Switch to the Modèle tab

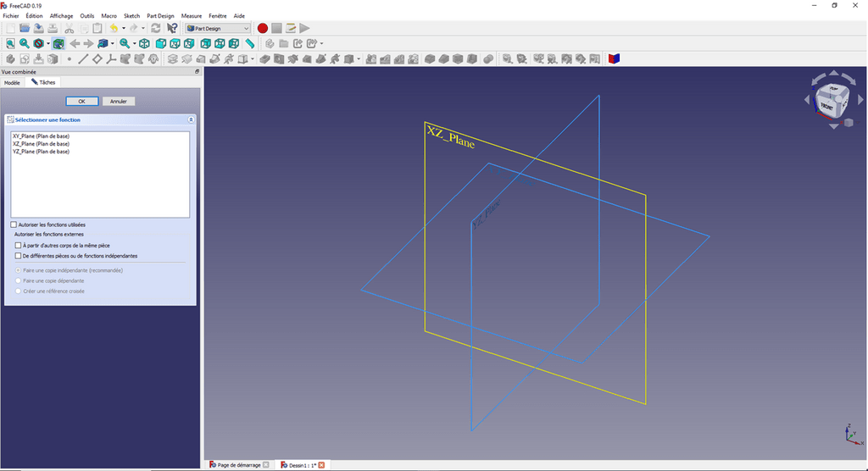pos(12,82)
